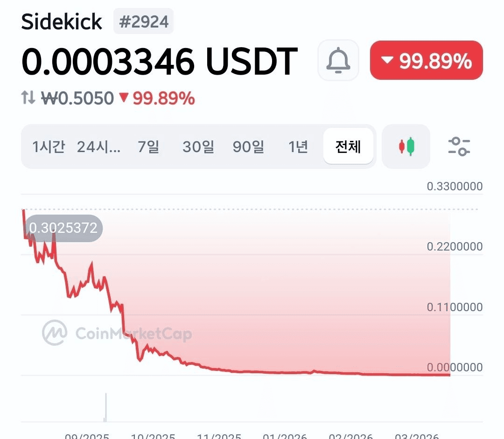The width and height of the screenshot is (504, 439).
Task: Show the 1년 price range
Action: (298, 147)
